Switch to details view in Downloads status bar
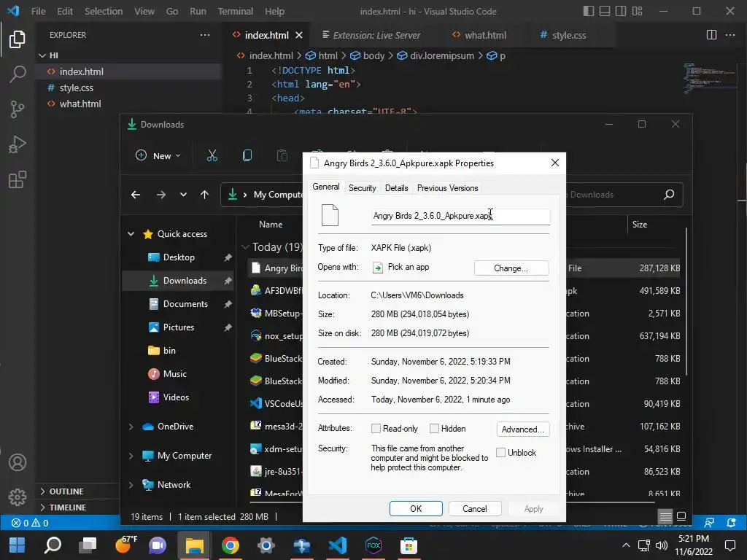The width and height of the screenshot is (747, 560). coord(665,516)
